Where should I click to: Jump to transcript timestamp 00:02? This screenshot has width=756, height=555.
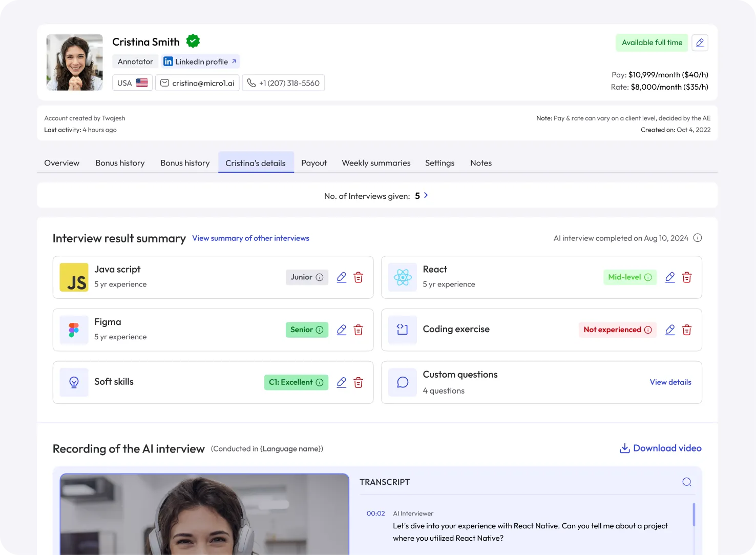click(x=375, y=513)
